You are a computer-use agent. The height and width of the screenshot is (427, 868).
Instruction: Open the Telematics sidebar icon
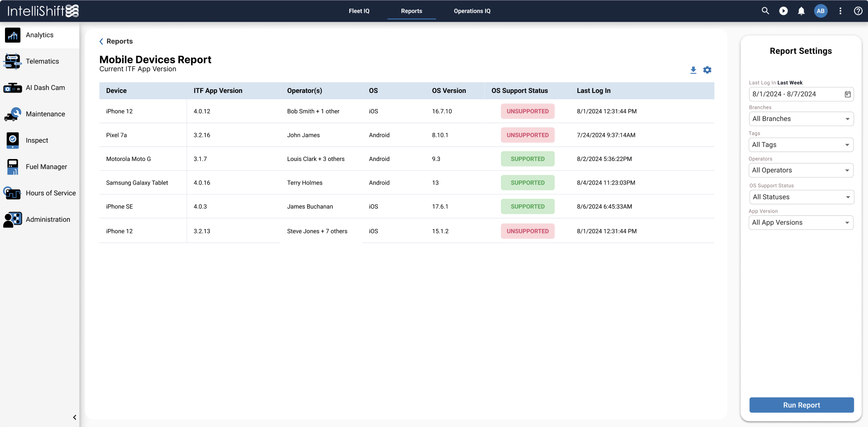[x=13, y=61]
